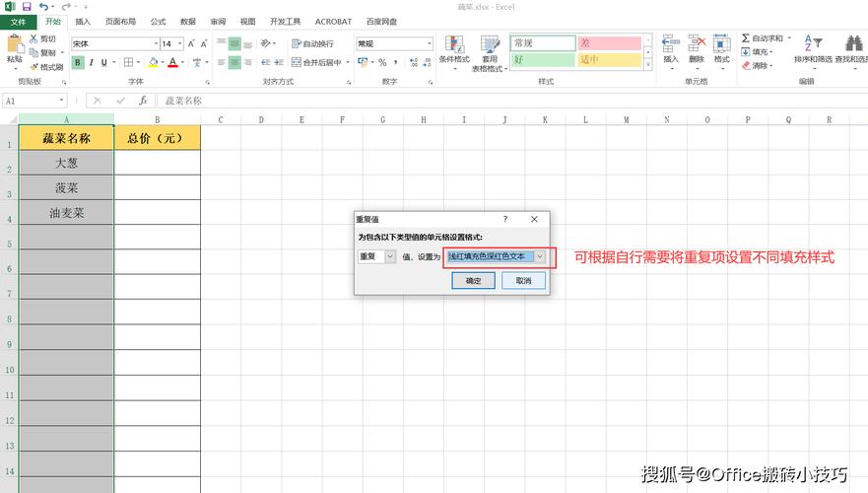Open the 文件 file tab

click(x=18, y=22)
